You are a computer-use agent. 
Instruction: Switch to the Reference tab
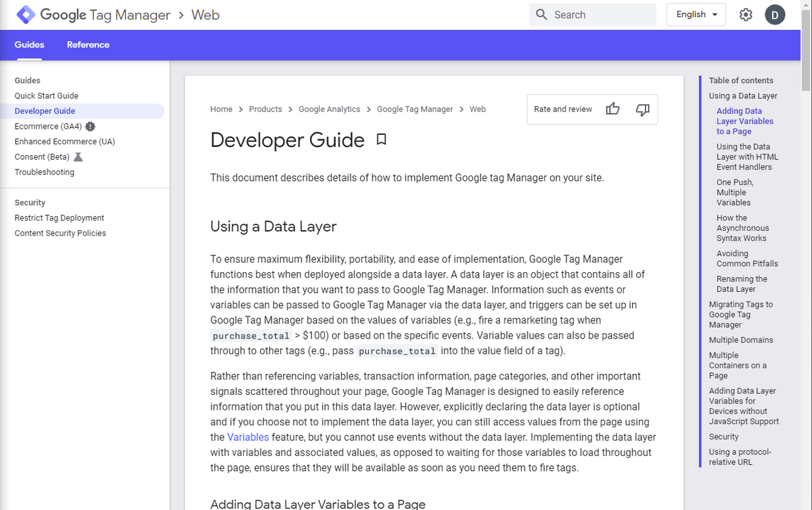[88, 45]
